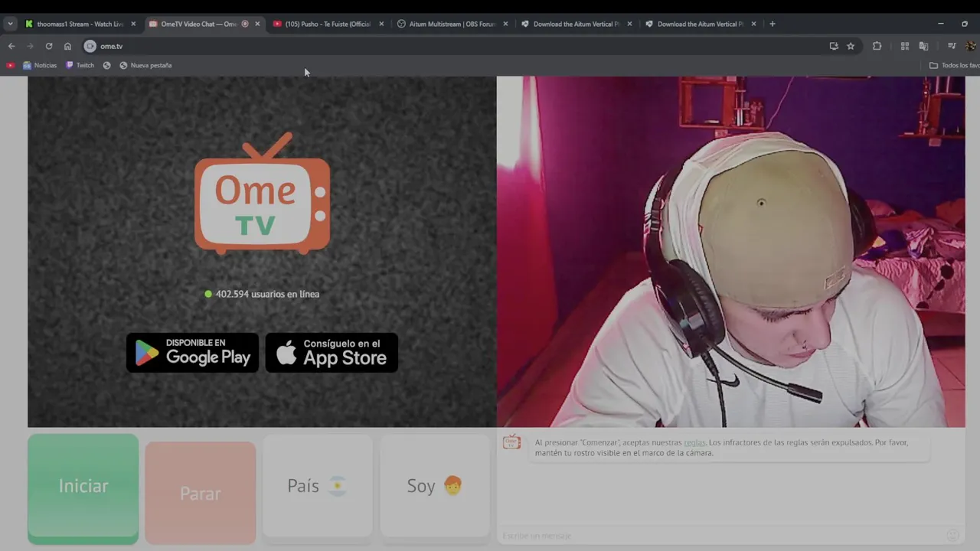Open the Google Play download badge
Screen dimensions: 980x551
[192, 352]
